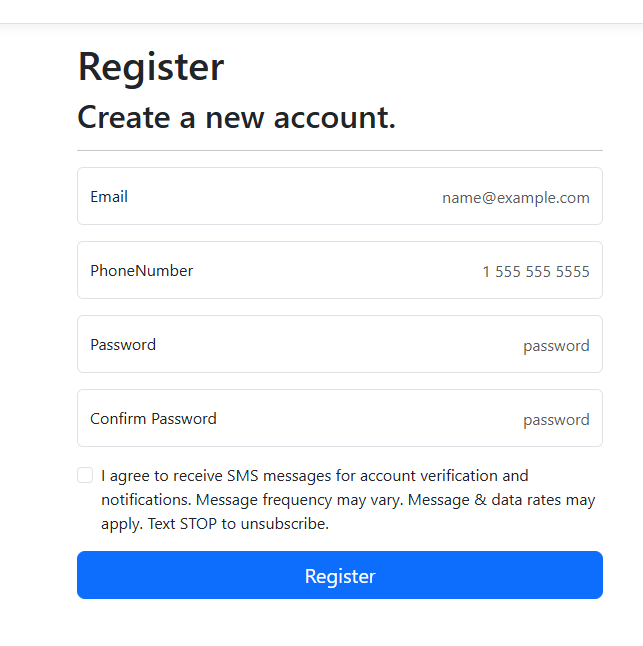The height and width of the screenshot is (646, 643).
Task: Click the divider line under the subheading
Action: click(x=340, y=150)
